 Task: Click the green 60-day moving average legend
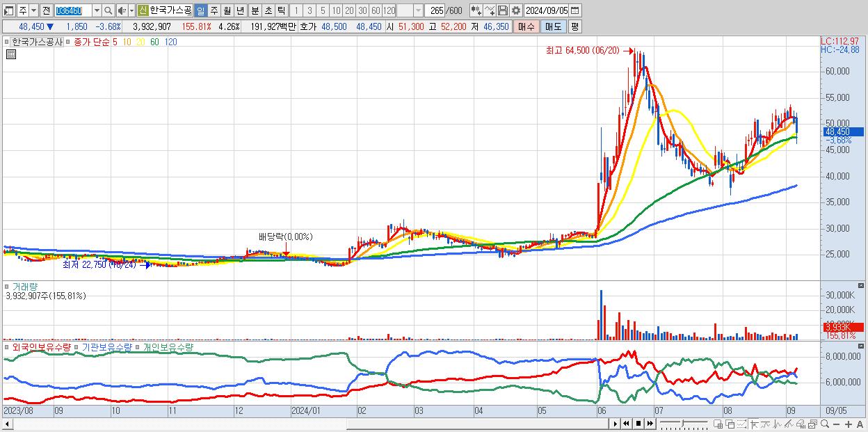[x=154, y=42]
